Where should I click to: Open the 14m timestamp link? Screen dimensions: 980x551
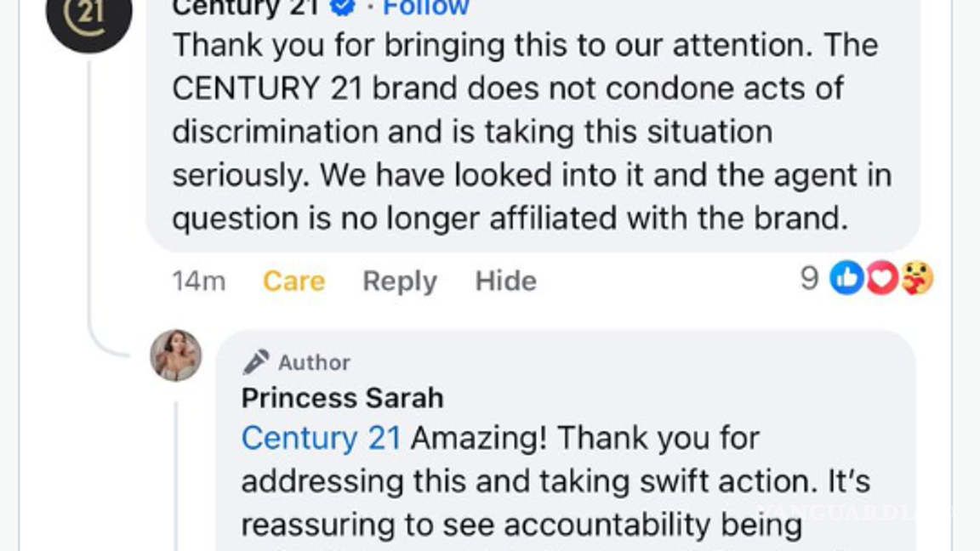197,281
